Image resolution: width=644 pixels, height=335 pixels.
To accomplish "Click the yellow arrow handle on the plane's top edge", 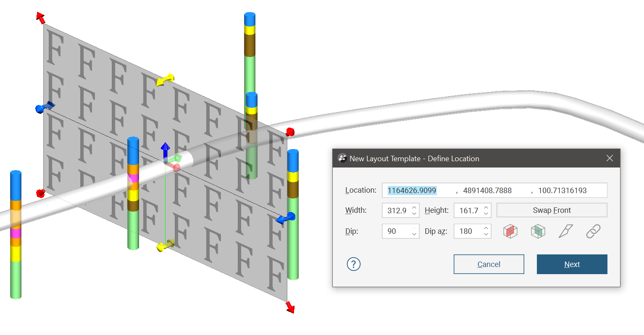I will 165,80.
